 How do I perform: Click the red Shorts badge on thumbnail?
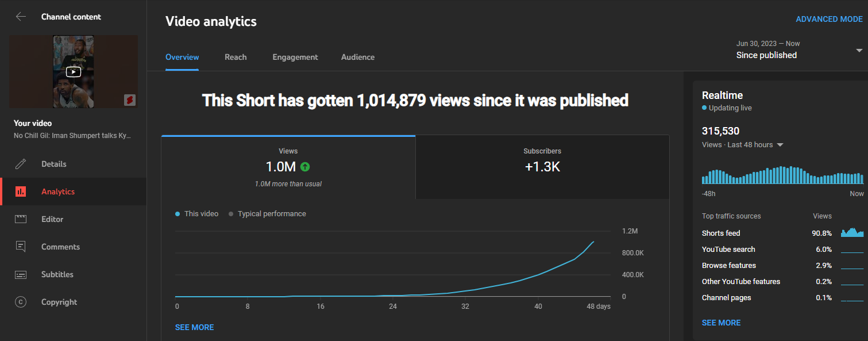coord(130,100)
